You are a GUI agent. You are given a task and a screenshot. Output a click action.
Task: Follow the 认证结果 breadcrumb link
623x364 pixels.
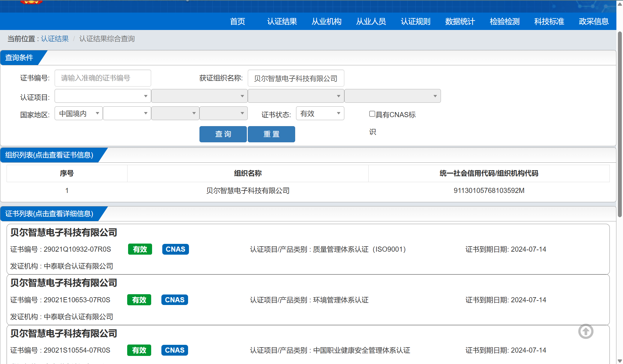55,39
